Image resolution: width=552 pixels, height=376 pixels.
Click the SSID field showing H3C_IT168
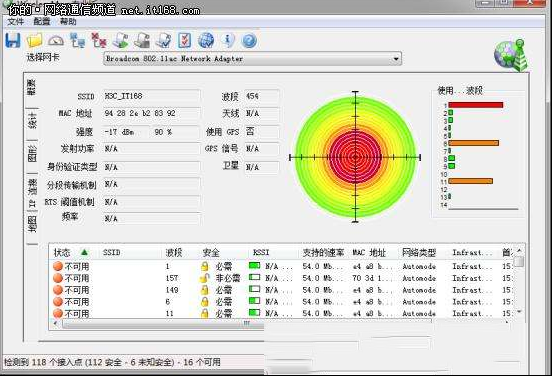click(151, 96)
